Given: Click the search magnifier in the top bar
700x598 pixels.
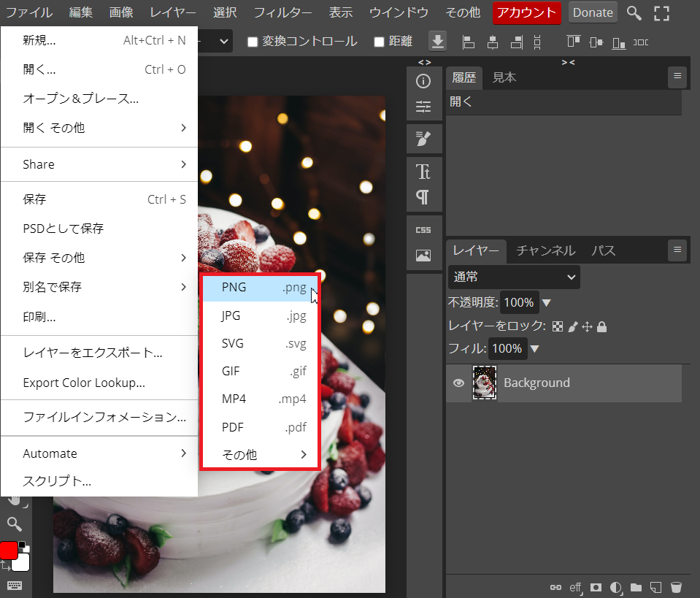Looking at the screenshot, I should pos(634,13).
